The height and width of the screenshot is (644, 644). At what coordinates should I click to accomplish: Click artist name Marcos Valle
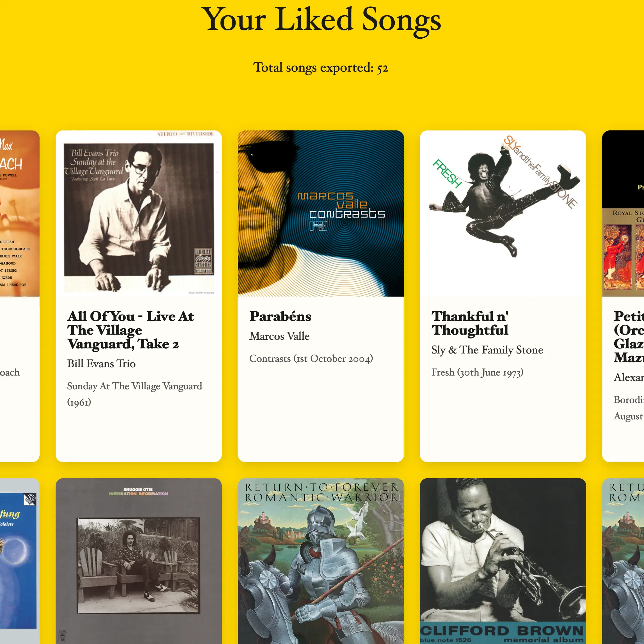[x=279, y=336]
